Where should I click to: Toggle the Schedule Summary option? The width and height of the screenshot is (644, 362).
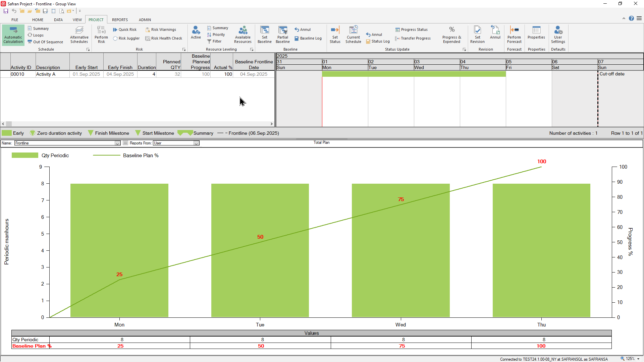[38, 28]
